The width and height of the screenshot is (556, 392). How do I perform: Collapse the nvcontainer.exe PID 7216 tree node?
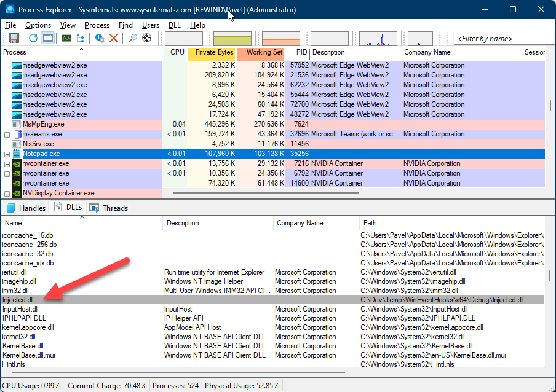7,164
